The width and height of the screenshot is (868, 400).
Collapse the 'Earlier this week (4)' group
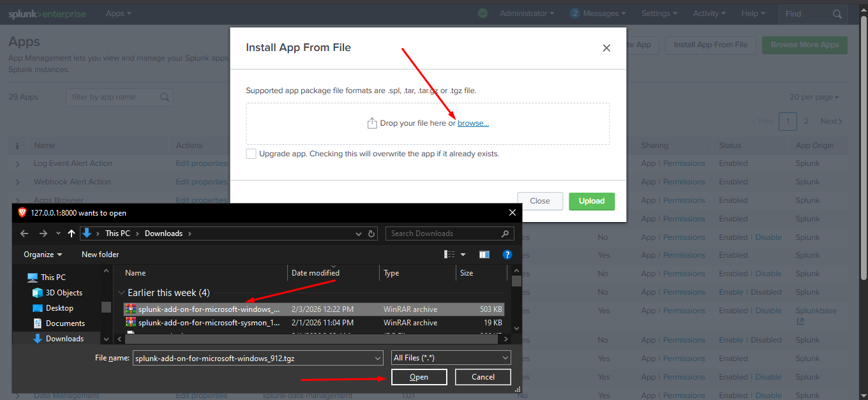click(121, 293)
